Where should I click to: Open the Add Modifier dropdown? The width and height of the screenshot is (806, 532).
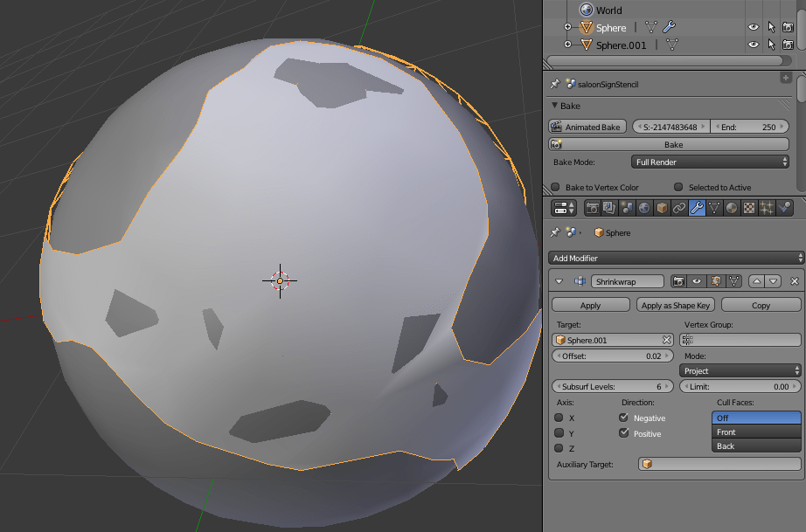coord(673,258)
